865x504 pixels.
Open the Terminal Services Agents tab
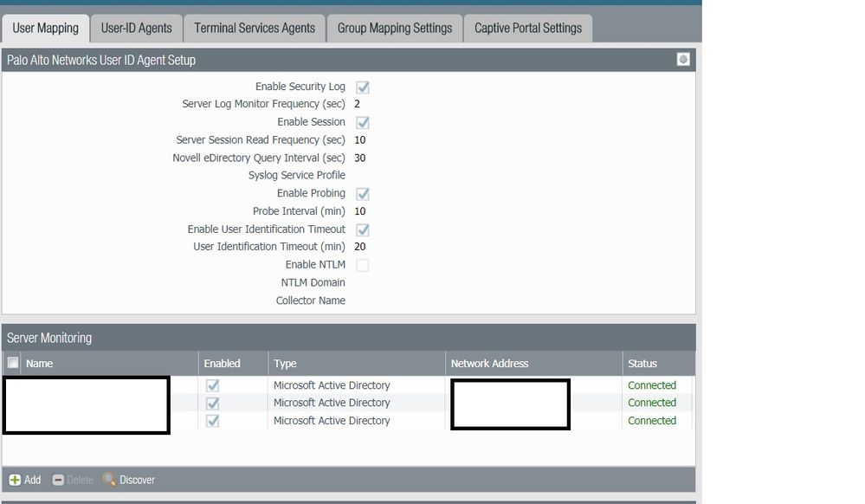[x=255, y=29]
